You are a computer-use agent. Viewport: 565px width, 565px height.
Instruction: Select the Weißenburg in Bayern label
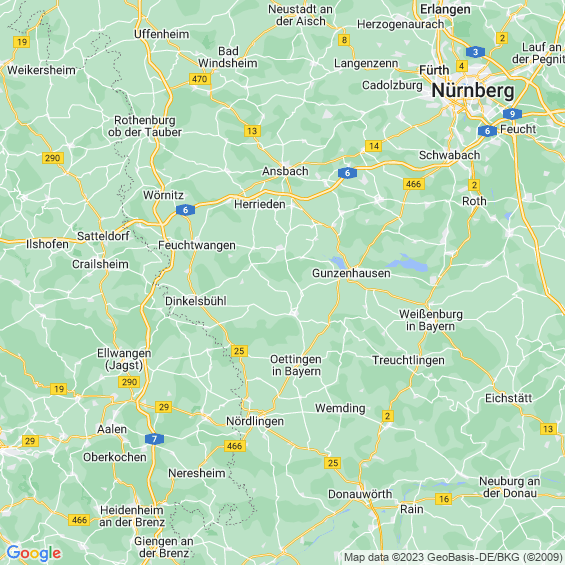point(431,320)
